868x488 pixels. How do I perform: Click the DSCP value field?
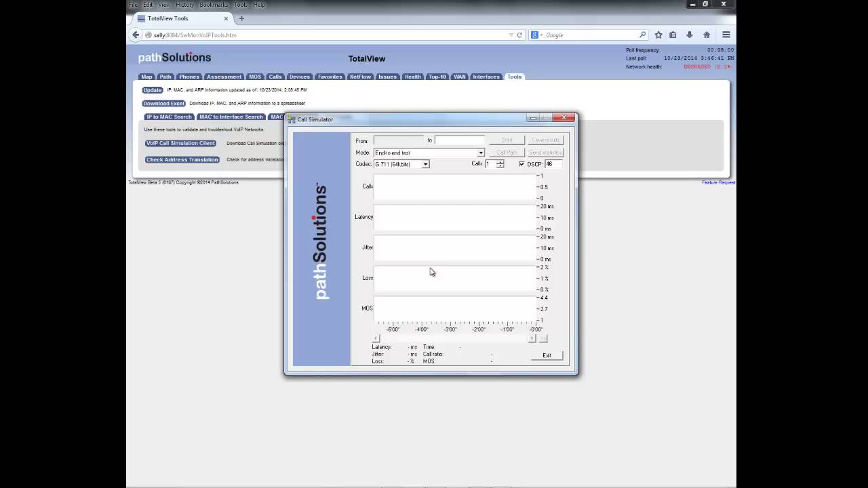pyautogui.click(x=553, y=164)
